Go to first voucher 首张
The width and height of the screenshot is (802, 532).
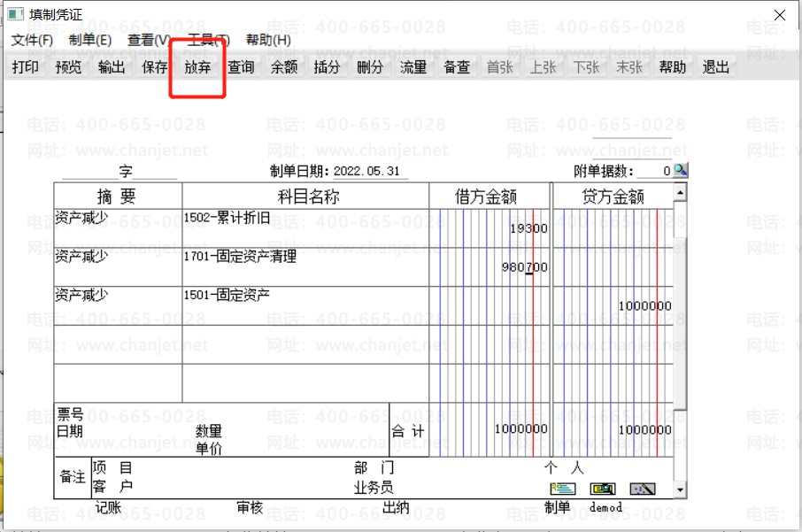pos(500,67)
